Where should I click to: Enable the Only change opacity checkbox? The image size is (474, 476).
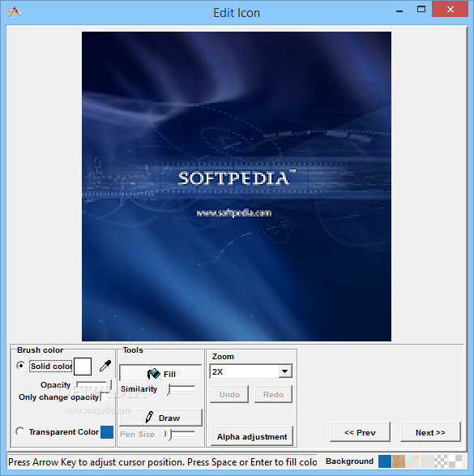pyautogui.click(x=105, y=397)
